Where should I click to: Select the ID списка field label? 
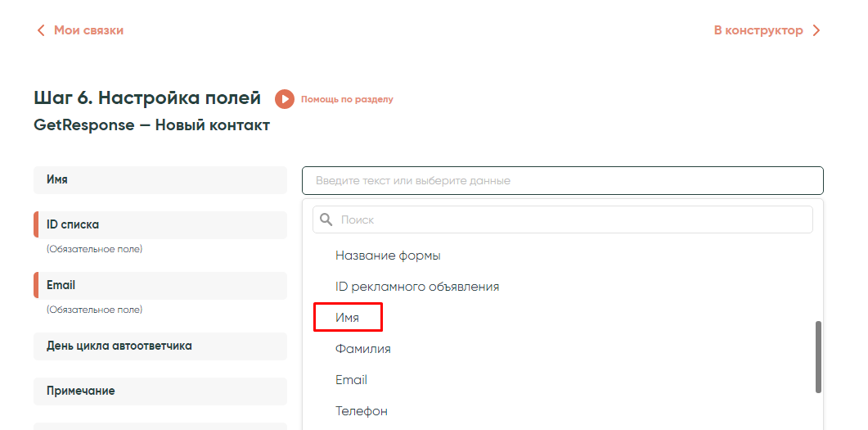(160, 224)
